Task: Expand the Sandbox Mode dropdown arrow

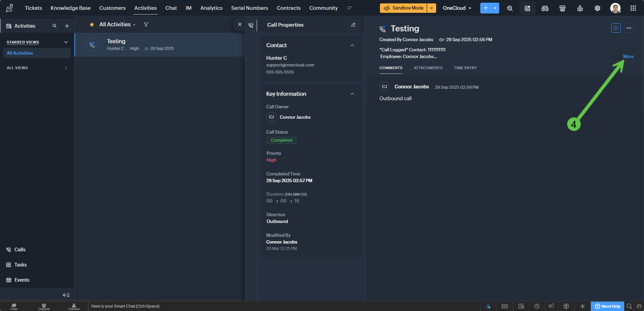Action: pyautogui.click(x=431, y=8)
